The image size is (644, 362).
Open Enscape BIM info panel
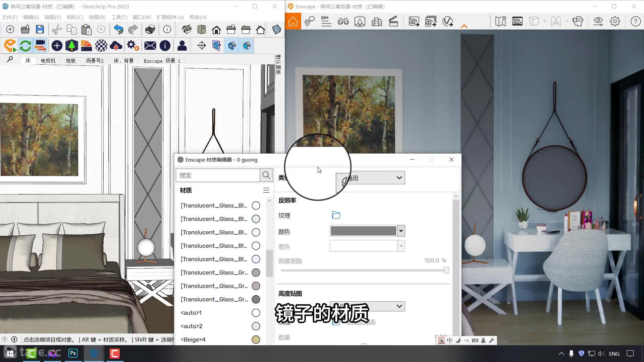point(326,21)
